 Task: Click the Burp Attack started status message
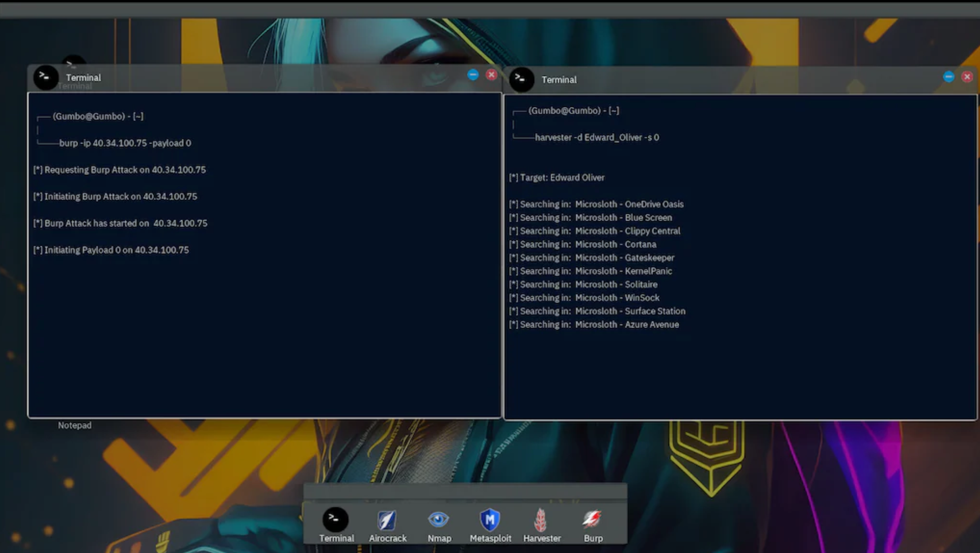pos(121,223)
